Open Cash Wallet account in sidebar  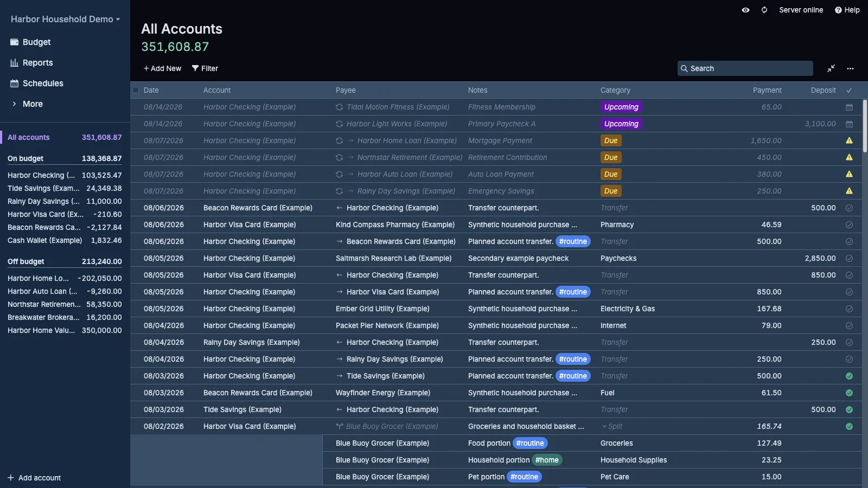[x=65, y=241]
